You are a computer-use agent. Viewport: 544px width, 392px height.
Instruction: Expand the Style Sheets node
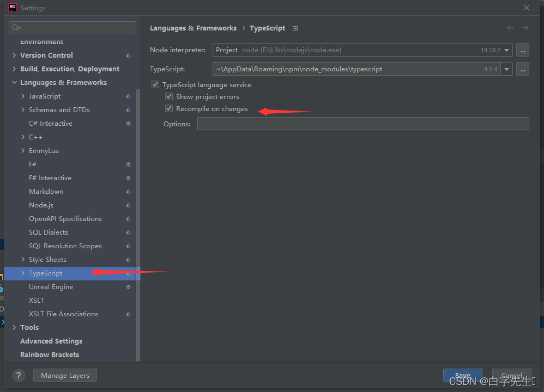(23, 260)
